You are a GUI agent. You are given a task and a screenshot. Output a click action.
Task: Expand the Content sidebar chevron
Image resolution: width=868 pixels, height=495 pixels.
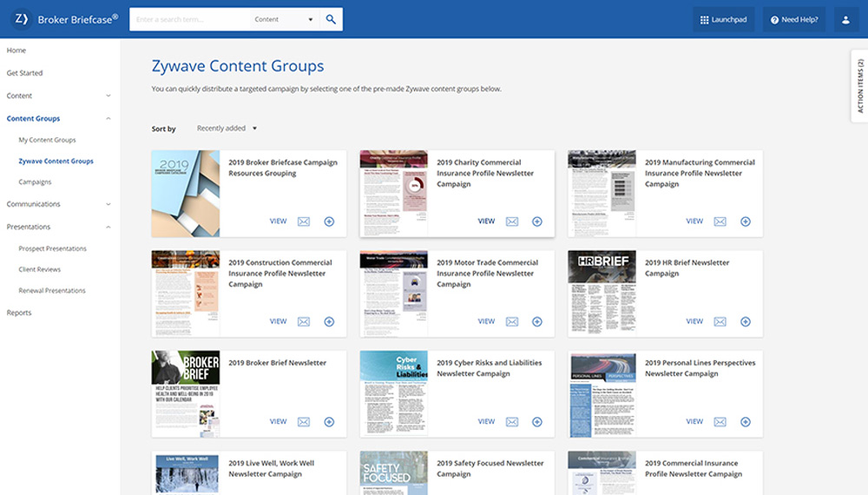(x=108, y=96)
